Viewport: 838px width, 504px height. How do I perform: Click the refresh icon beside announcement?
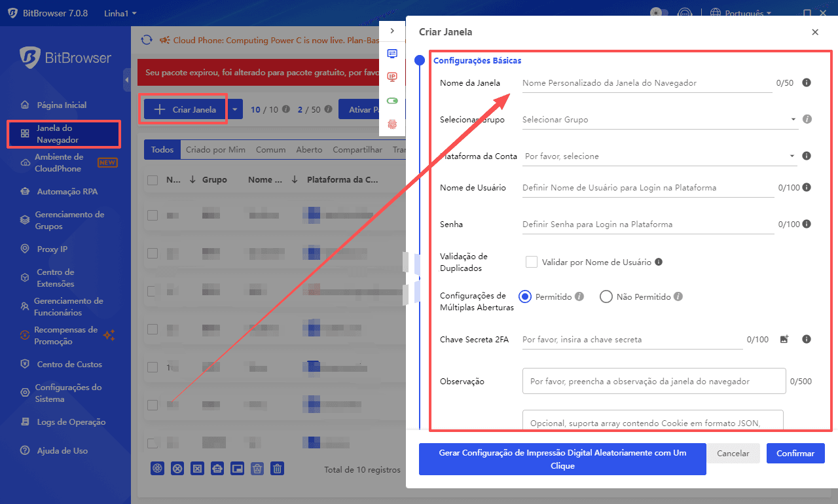point(147,40)
